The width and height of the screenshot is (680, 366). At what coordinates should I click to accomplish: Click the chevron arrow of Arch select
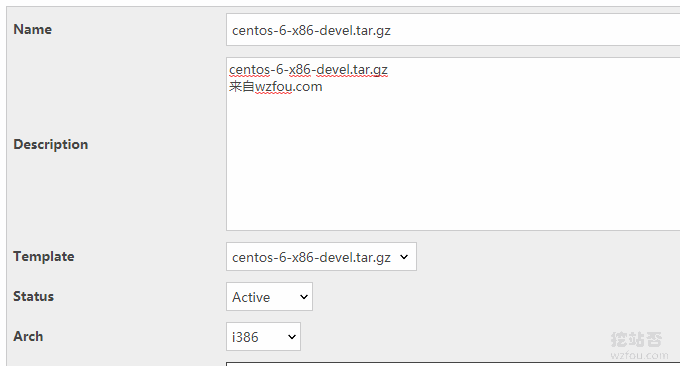point(292,337)
